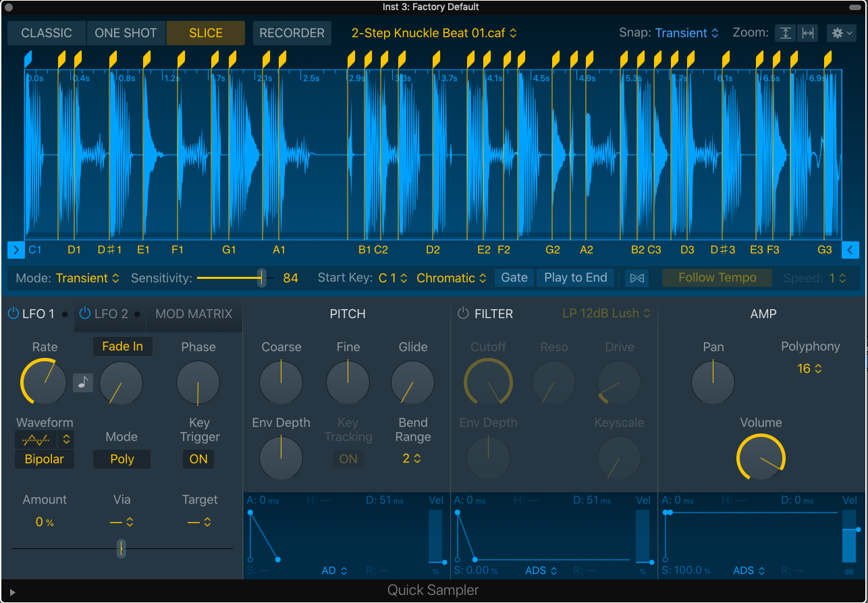Image resolution: width=868 pixels, height=603 pixels.
Task: Open the LFO waveform selection arrows
Action: point(66,440)
